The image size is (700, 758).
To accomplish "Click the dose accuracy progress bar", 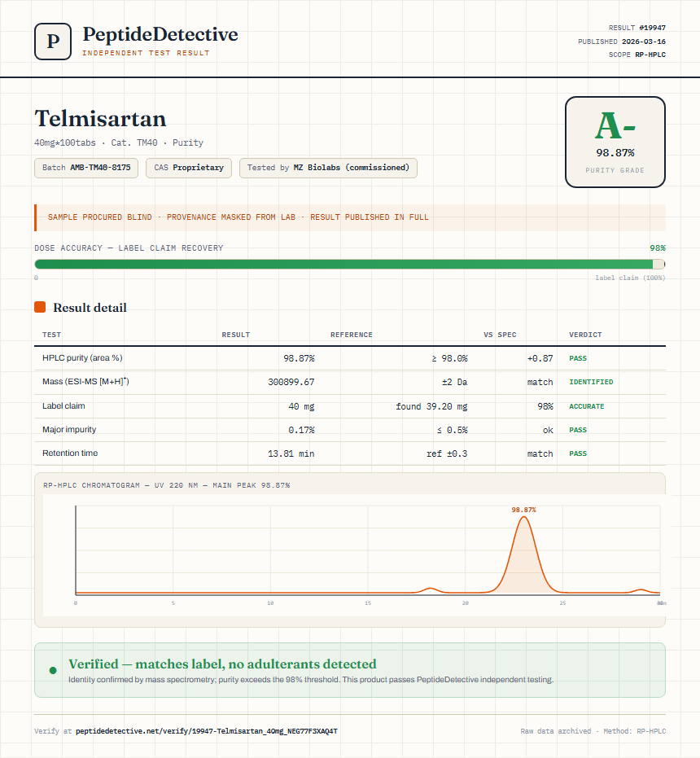I will pyautogui.click(x=350, y=264).
